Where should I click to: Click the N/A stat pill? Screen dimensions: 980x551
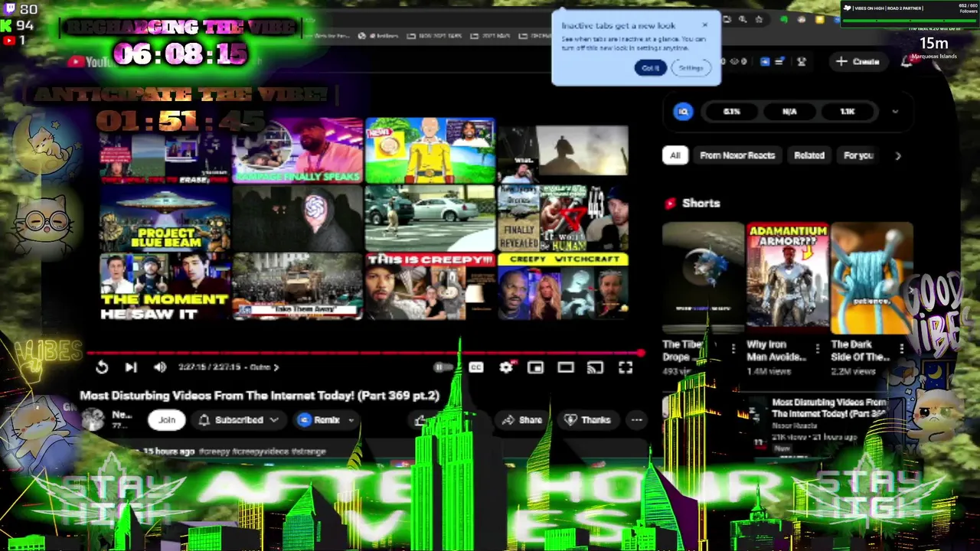point(789,112)
